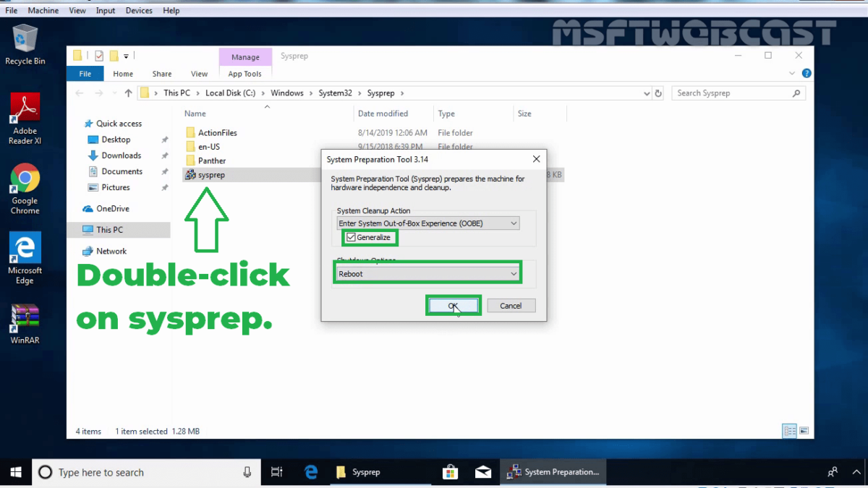The width and height of the screenshot is (868, 488).
Task: Click the People icon in system tray
Action: [x=833, y=472]
